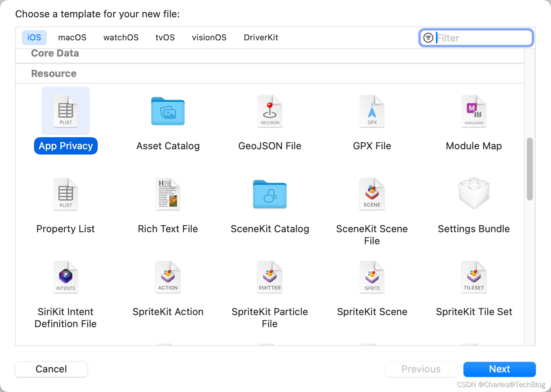Viewport: 551px width, 392px height.
Task: Choose the SpriteKit Scene icon
Action: (372, 277)
